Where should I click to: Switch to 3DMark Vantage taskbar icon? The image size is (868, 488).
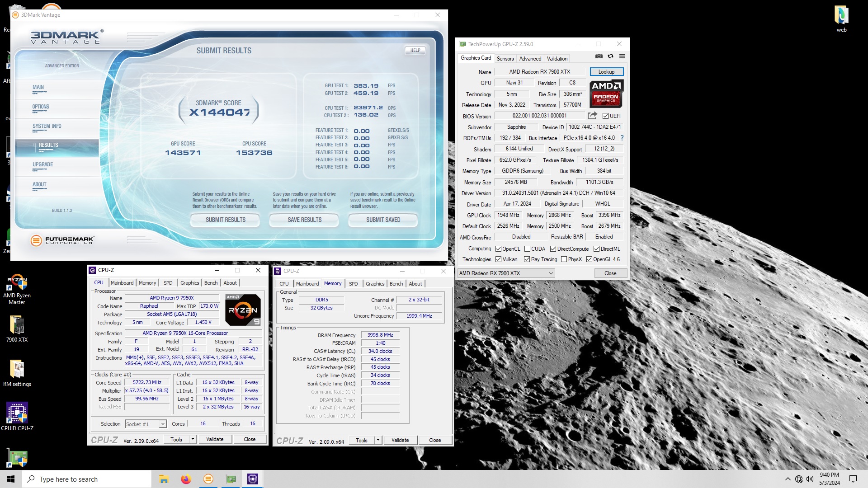(x=208, y=479)
